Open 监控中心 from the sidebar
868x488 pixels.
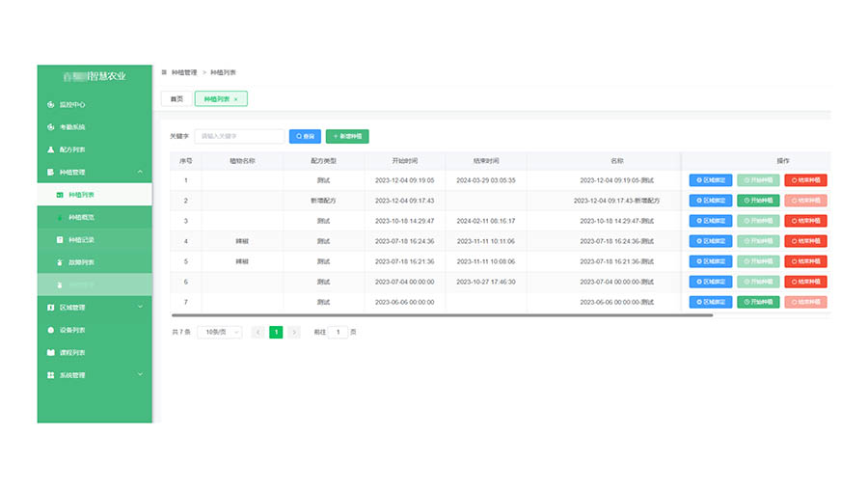click(x=72, y=104)
